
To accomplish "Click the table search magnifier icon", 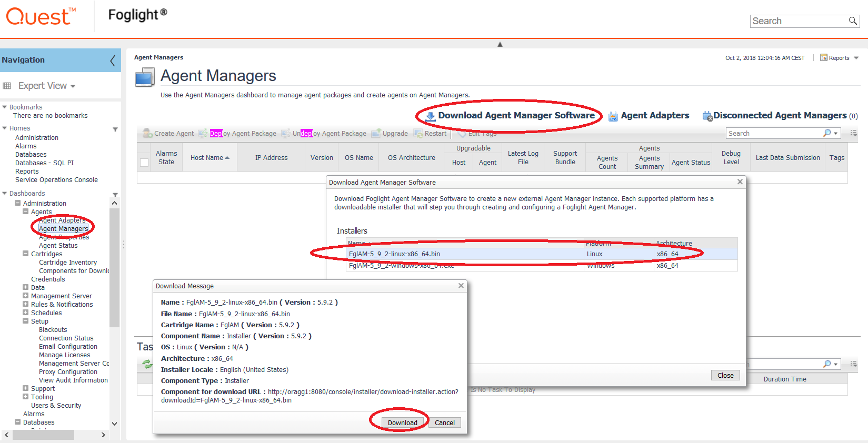I will [827, 133].
